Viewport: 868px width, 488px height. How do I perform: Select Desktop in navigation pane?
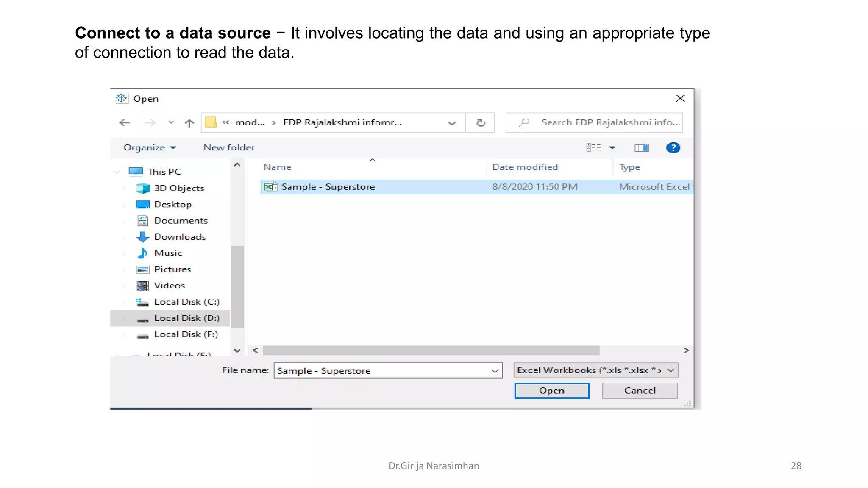tap(173, 205)
